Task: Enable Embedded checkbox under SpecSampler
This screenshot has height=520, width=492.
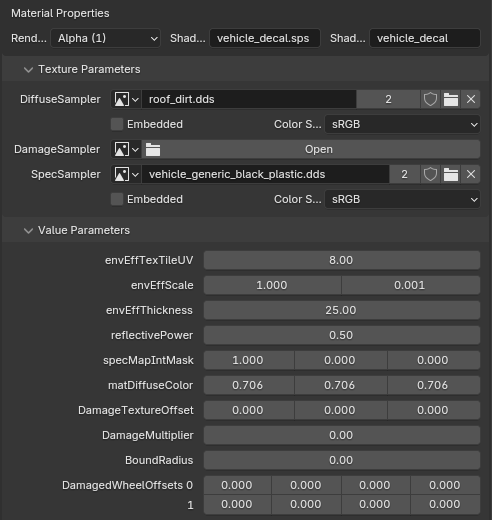Action: click(117, 199)
